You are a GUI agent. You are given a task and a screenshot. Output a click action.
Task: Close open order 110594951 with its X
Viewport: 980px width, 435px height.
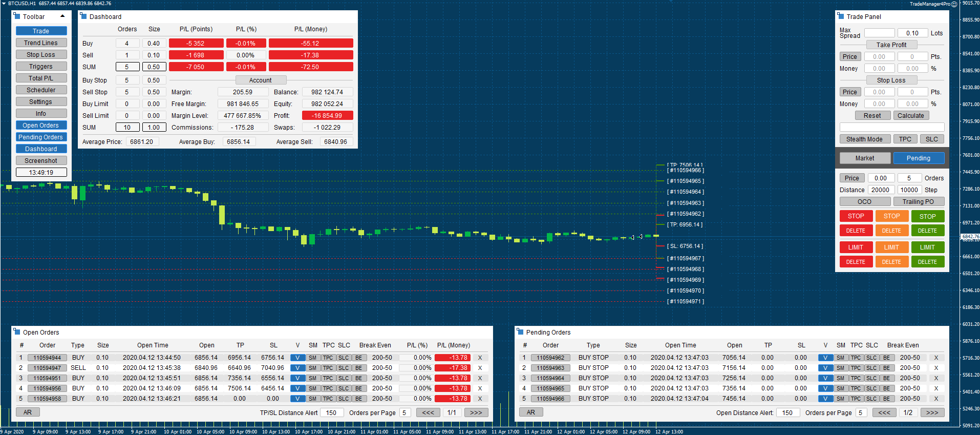pyautogui.click(x=480, y=378)
